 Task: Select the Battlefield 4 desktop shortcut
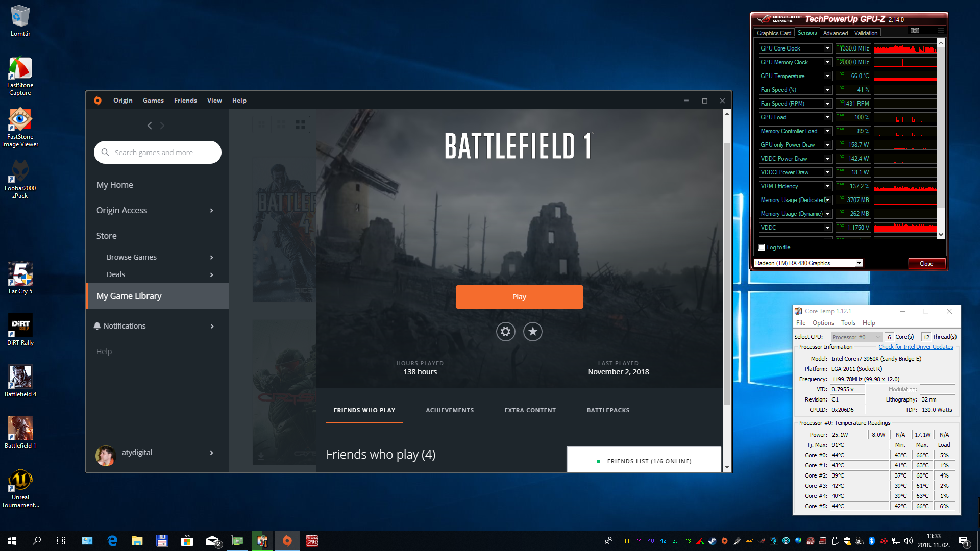click(x=20, y=381)
